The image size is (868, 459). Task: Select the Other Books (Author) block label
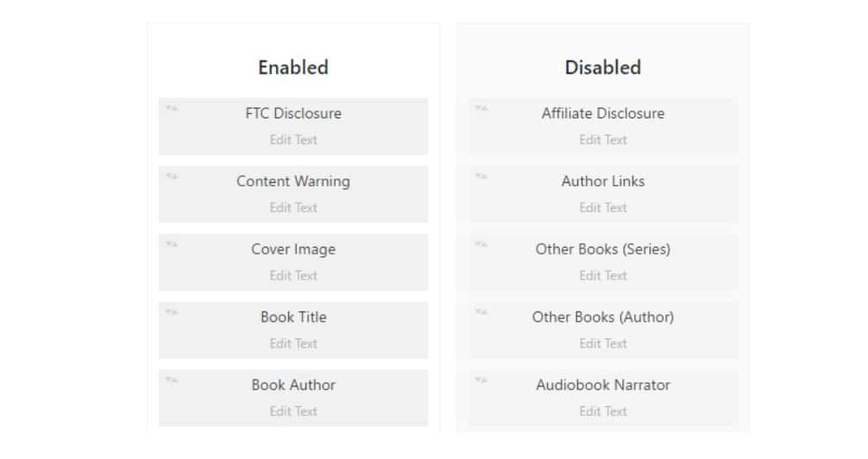click(603, 317)
